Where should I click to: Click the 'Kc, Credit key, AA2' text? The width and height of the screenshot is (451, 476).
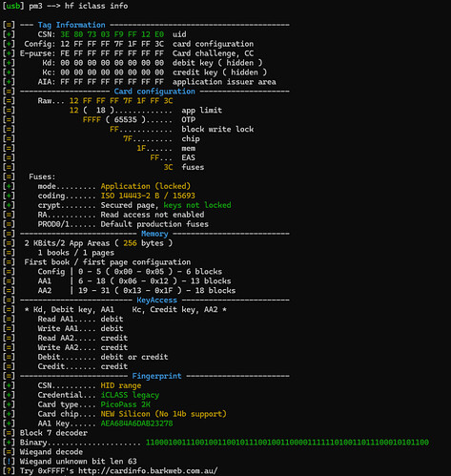pos(175,310)
